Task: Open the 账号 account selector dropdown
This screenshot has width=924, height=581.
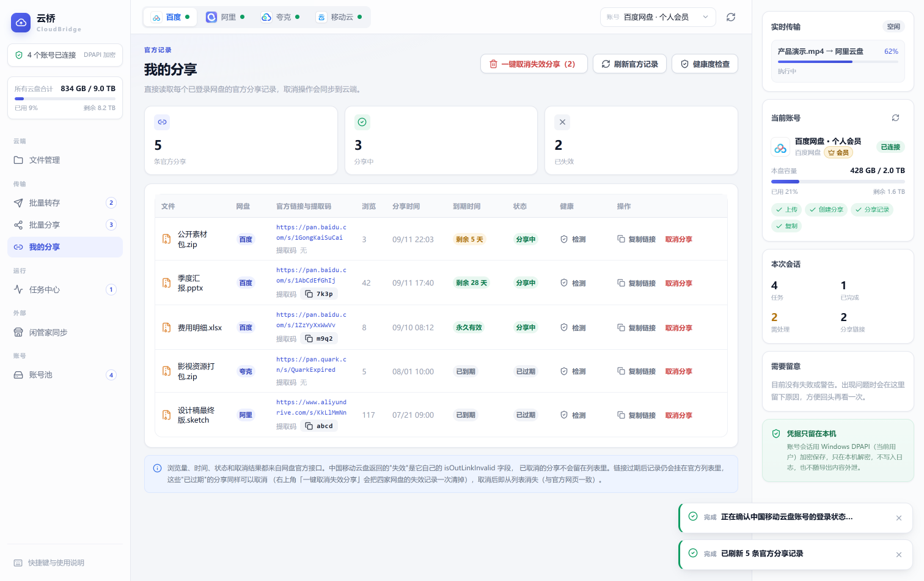Action: click(x=658, y=17)
